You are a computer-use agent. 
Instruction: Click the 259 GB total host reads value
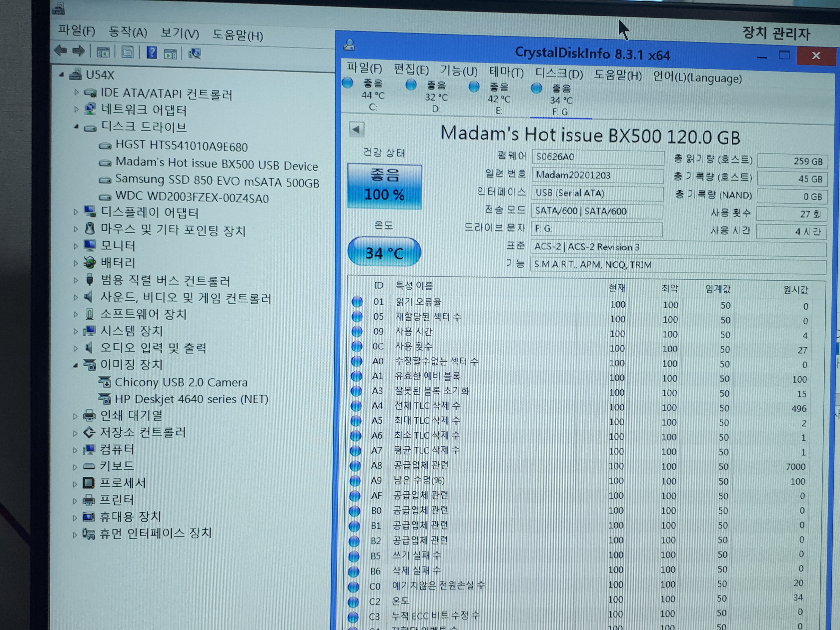(x=792, y=161)
